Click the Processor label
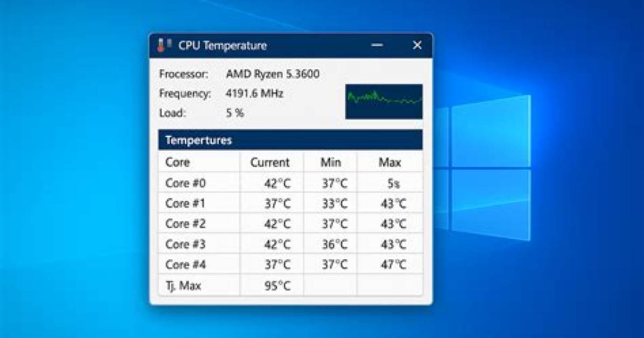The width and height of the screenshot is (644, 338). click(184, 74)
